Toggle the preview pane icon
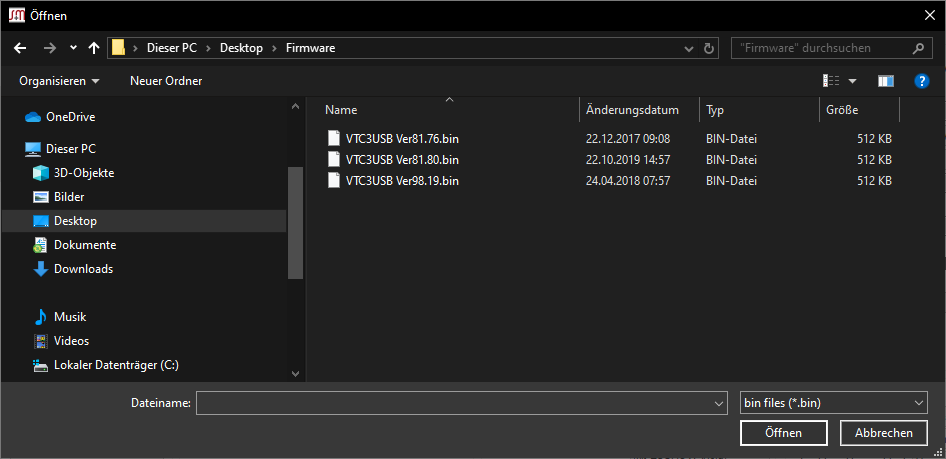Viewport: 946px width, 459px height. [885, 81]
